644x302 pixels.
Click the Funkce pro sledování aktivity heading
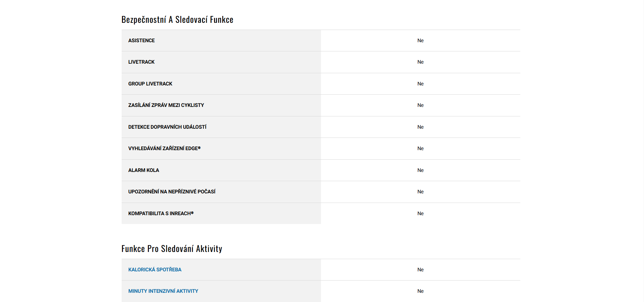point(172,249)
